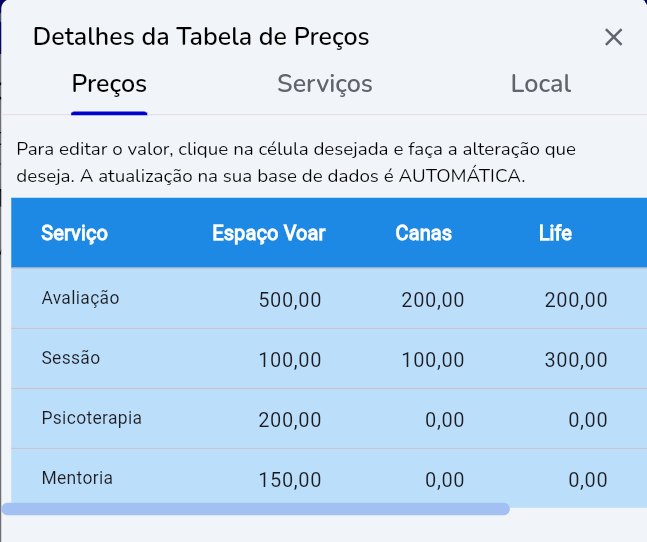
Task: Select the Psicoterapia service row label
Action: click(x=92, y=418)
